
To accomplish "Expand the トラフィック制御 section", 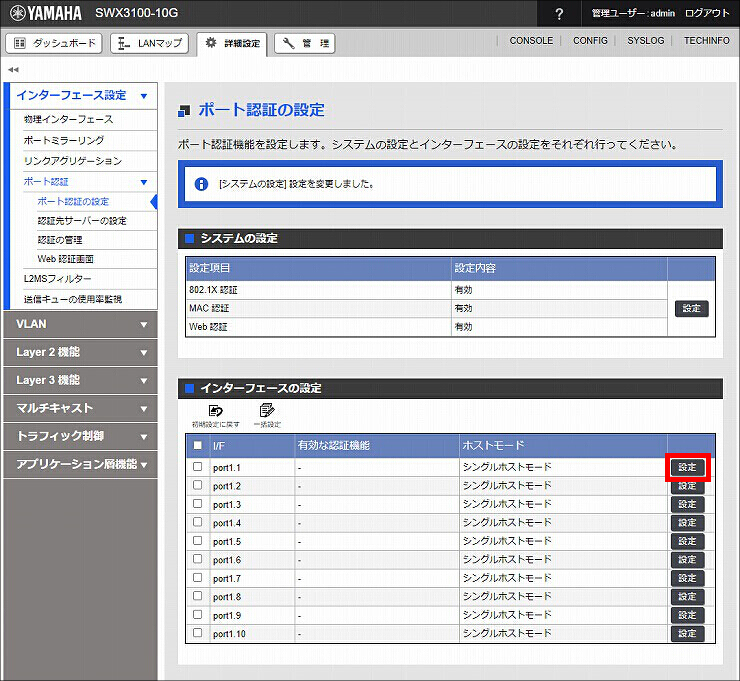I will [x=80, y=436].
